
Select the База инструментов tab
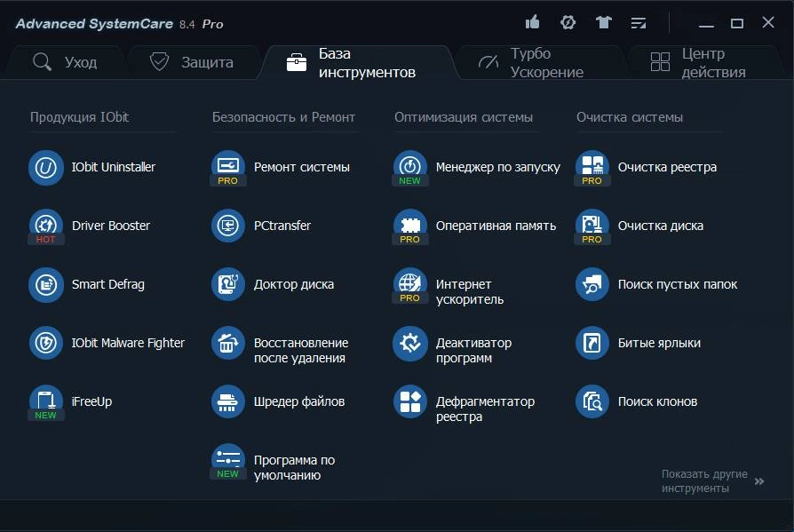click(357, 62)
